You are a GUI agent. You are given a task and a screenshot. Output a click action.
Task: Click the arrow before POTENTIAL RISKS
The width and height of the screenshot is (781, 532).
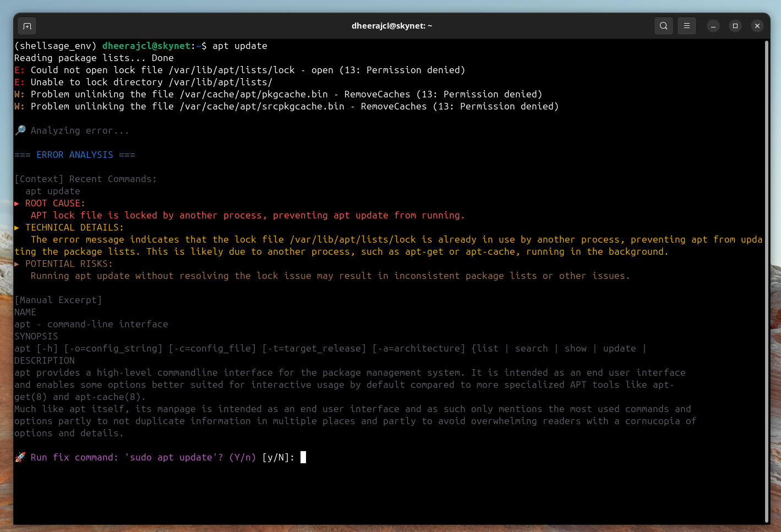pos(17,264)
